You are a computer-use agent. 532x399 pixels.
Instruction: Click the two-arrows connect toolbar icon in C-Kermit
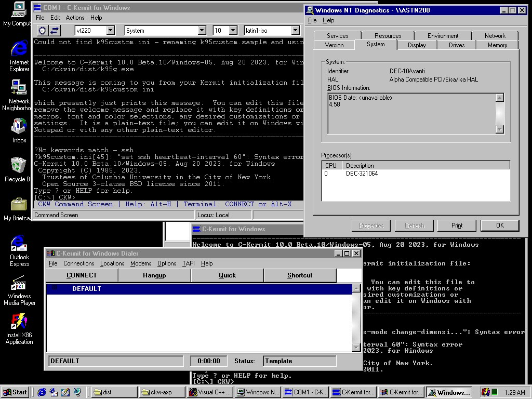(55, 31)
